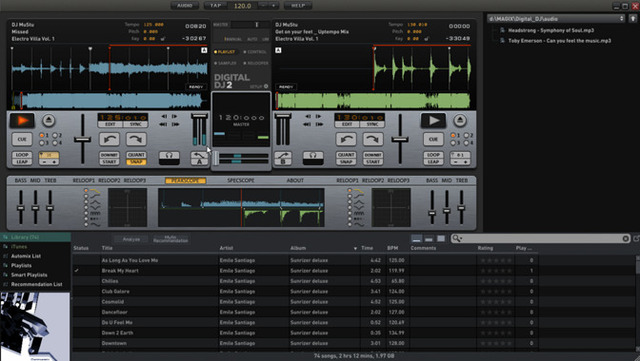
Task: Step one frame back on left deck
Action: (164, 116)
